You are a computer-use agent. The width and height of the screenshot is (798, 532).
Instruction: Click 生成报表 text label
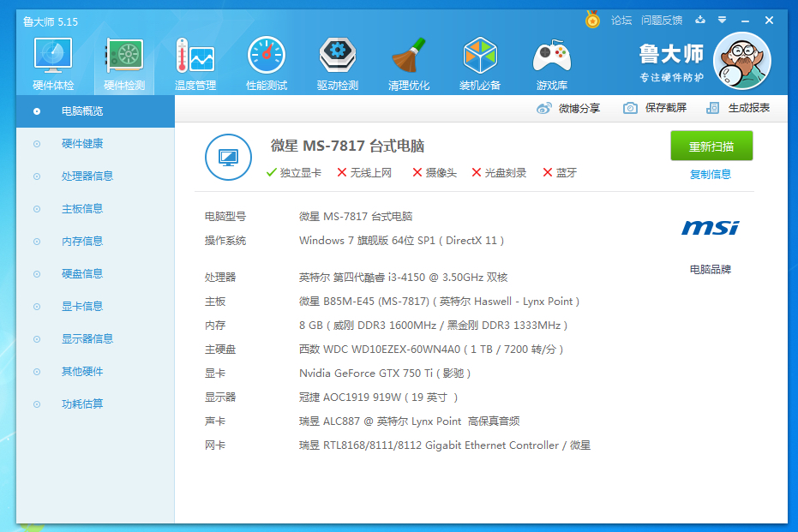(x=748, y=108)
